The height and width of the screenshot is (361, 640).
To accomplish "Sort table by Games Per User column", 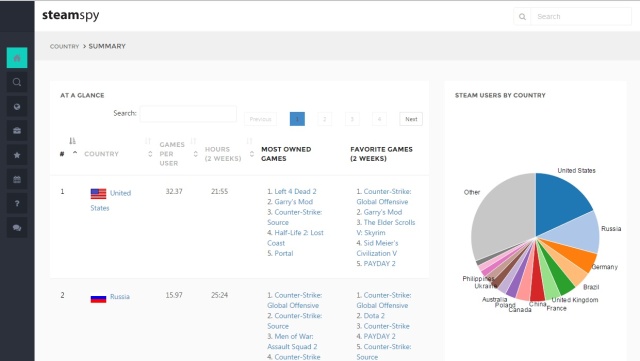I will point(172,154).
